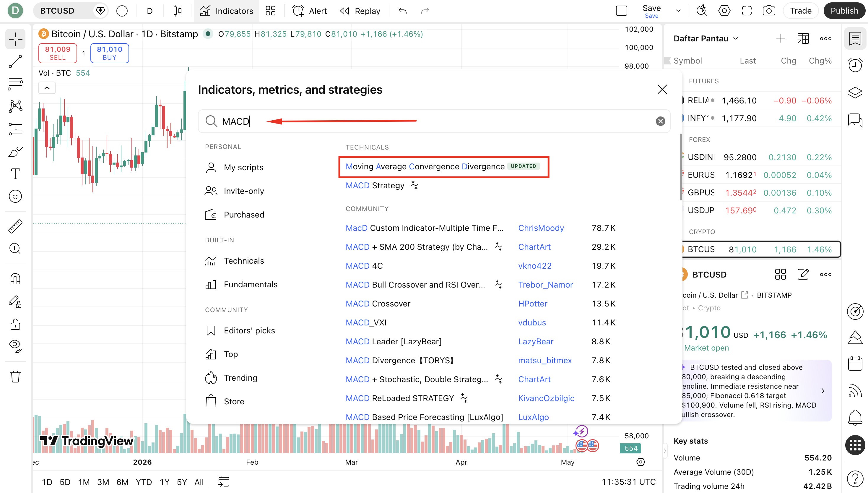Select the zoom in tool
The height and width of the screenshot is (493, 868).
(x=15, y=249)
